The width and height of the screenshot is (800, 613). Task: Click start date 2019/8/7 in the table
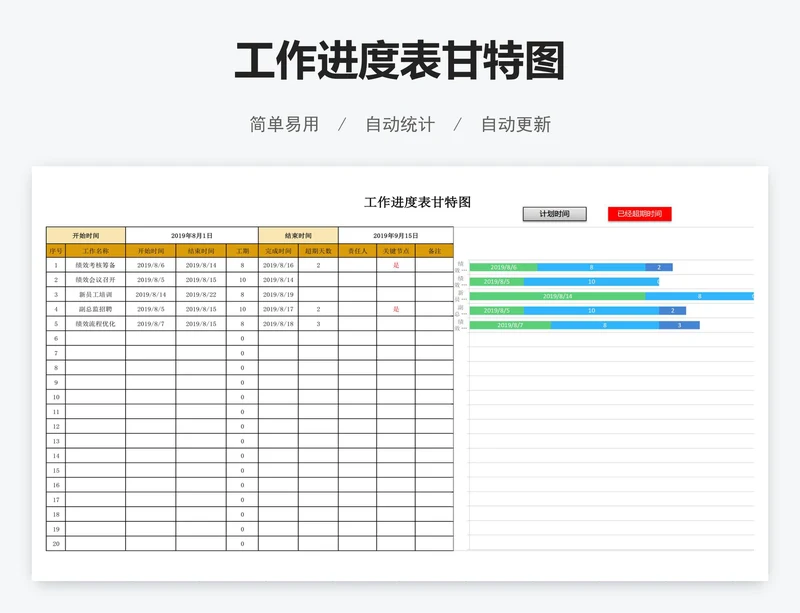click(151, 324)
